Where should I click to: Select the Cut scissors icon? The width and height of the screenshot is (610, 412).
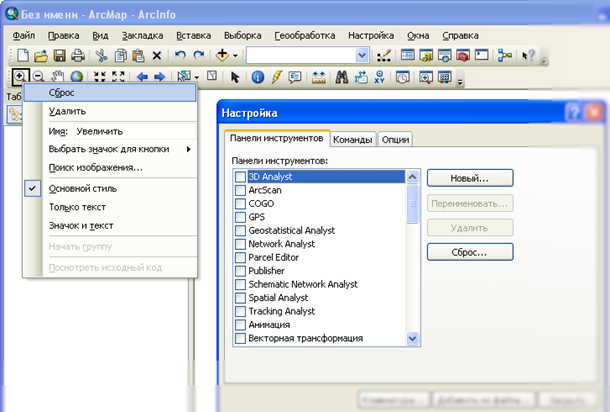(x=100, y=55)
